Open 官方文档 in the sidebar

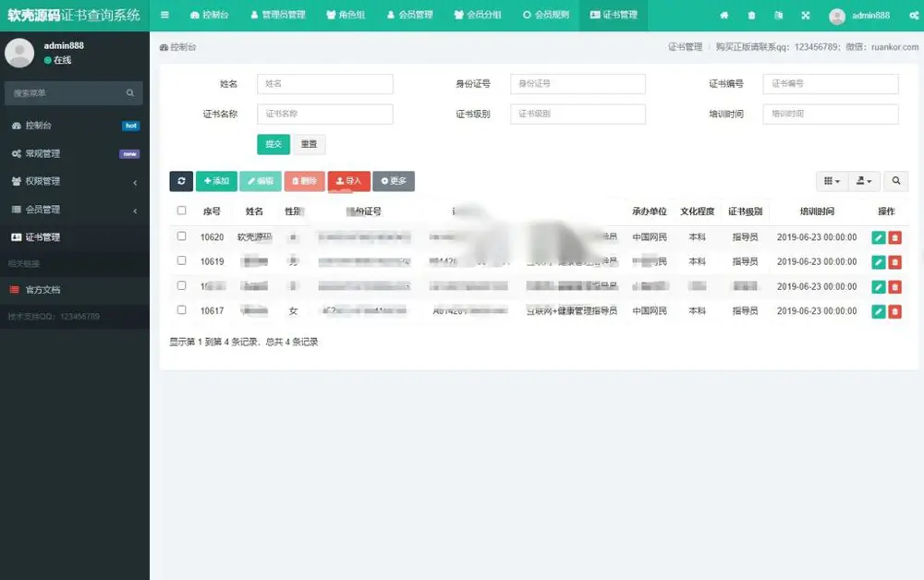click(75, 290)
